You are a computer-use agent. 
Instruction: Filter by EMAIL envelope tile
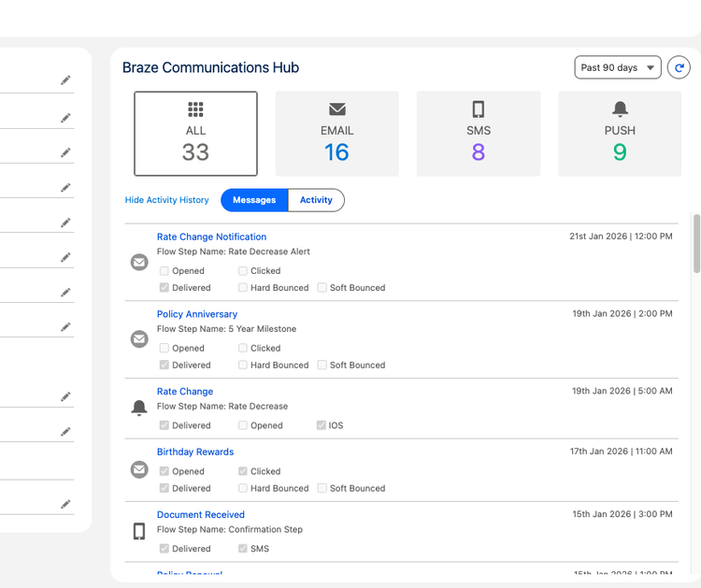pos(336,134)
